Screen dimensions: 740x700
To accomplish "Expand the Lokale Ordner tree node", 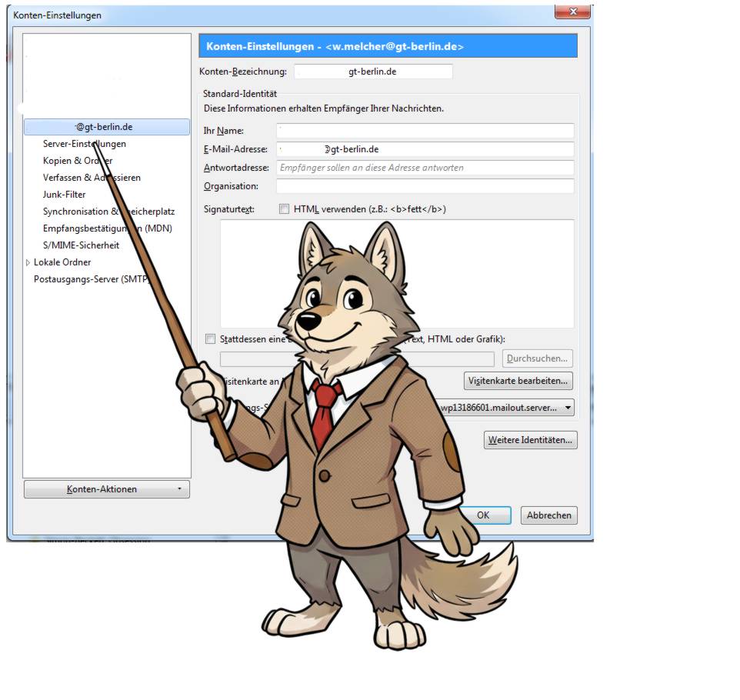I will click(x=28, y=263).
